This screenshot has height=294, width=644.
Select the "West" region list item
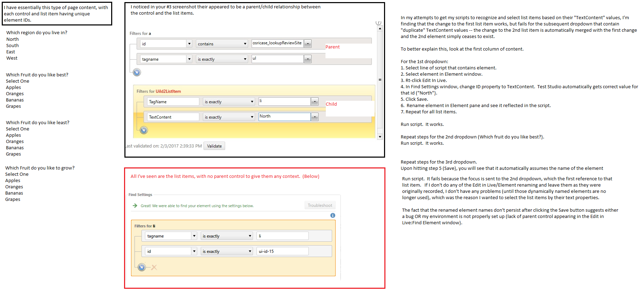[x=12, y=58]
